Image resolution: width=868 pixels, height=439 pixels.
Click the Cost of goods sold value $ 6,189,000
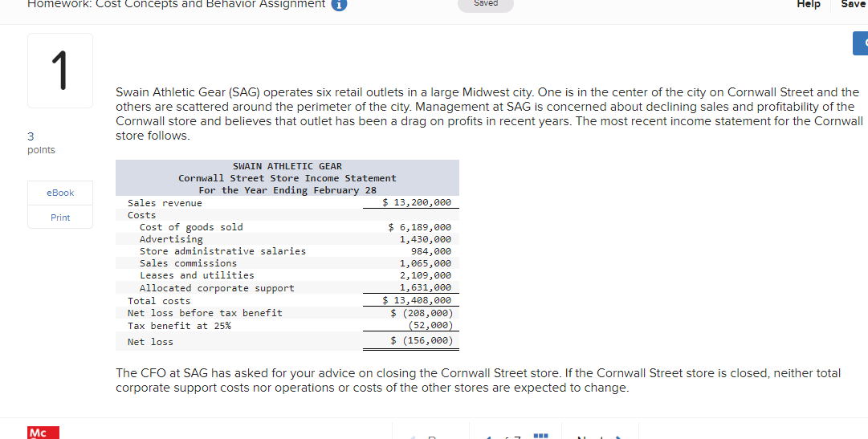point(420,227)
